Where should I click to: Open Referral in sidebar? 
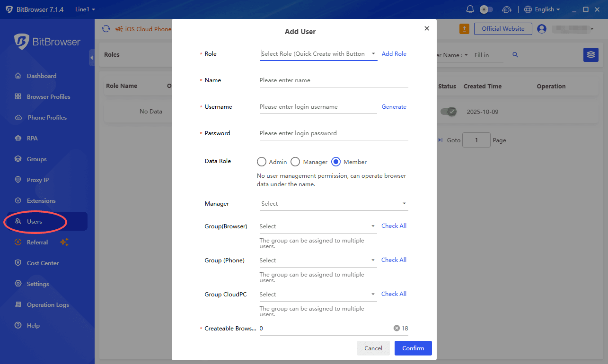pyautogui.click(x=37, y=242)
